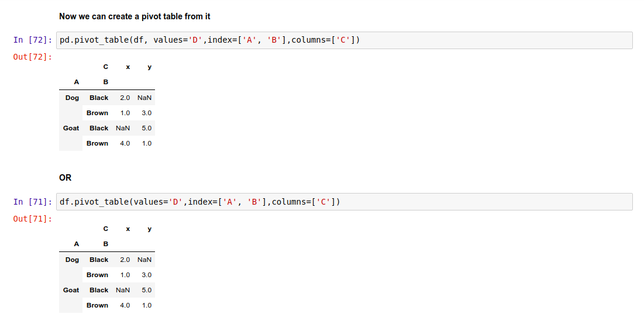Image resolution: width=644 pixels, height=321 pixels.
Task: Click the Out[71] output prompt
Action: [32, 219]
